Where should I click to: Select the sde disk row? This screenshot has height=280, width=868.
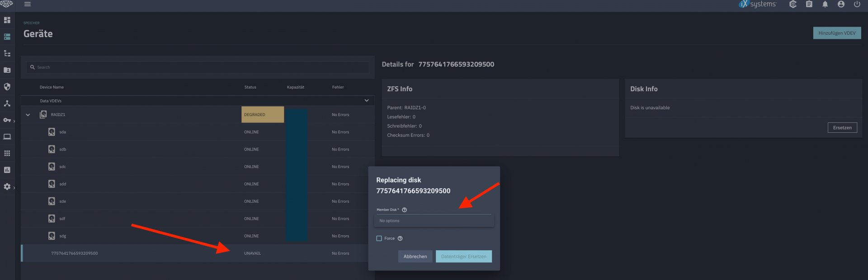(198, 201)
